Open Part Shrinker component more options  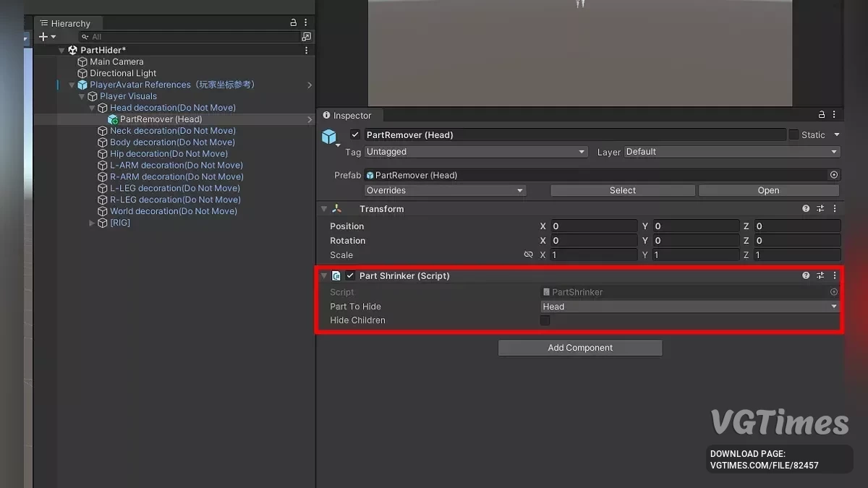835,275
